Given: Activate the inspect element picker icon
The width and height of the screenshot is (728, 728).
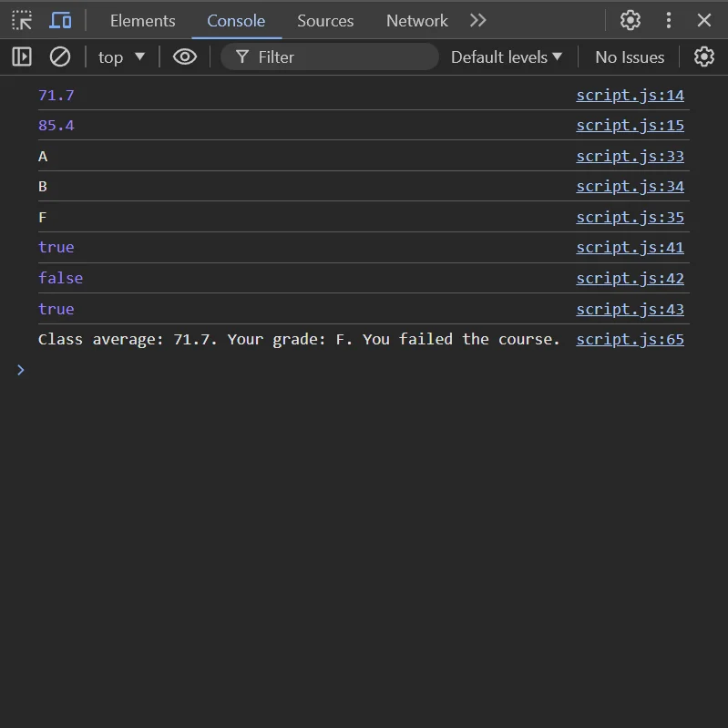Looking at the screenshot, I should [x=22, y=20].
